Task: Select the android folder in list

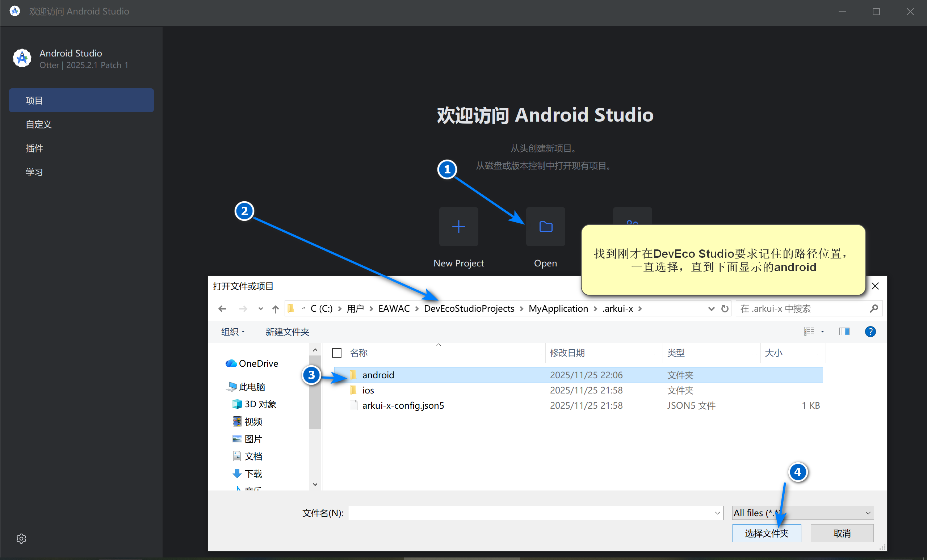Action: pyautogui.click(x=378, y=375)
